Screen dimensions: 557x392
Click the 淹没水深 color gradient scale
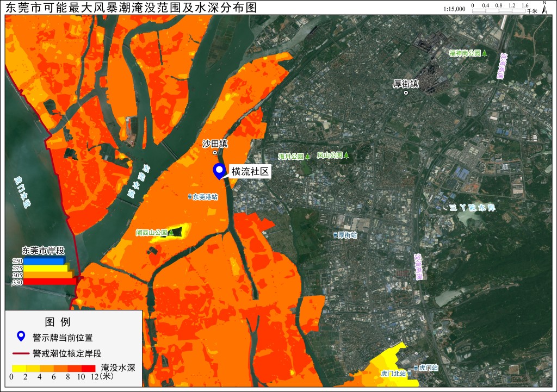click(54, 368)
